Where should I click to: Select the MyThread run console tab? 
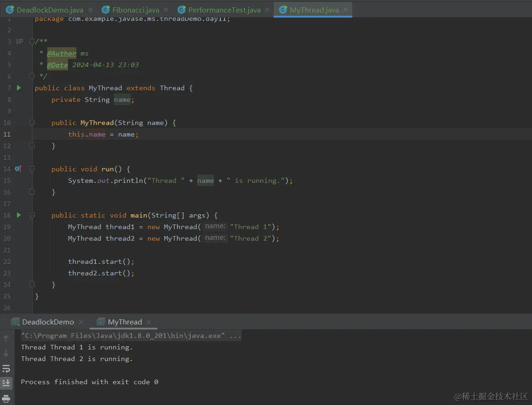click(125, 322)
